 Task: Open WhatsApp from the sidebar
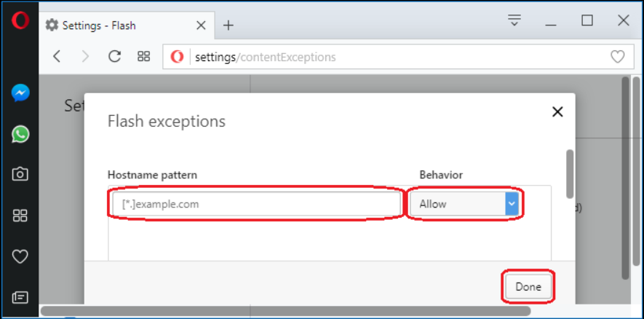pos(20,133)
